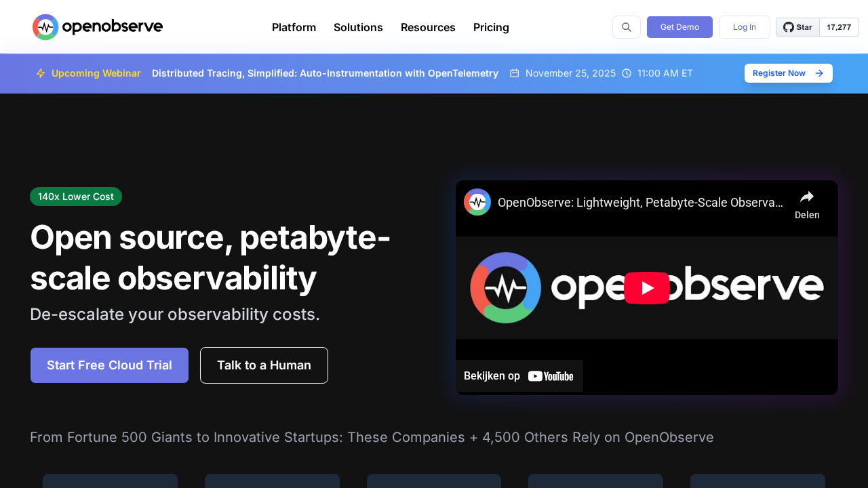Click the Get Demo button
The height and width of the screenshot is (488, 868).
pos(679,27)
